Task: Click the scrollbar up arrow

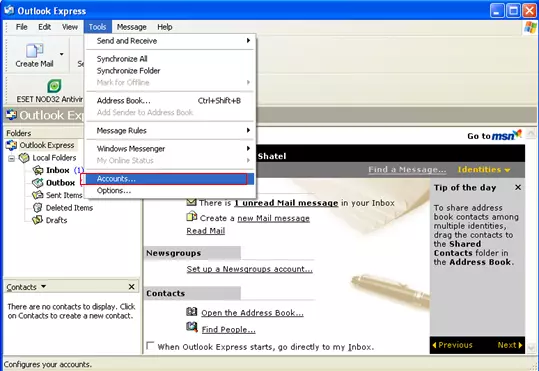Action: point(531,134)
